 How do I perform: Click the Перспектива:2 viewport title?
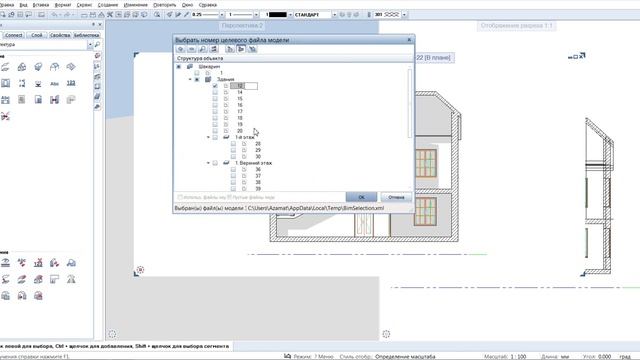click(242, 25)
